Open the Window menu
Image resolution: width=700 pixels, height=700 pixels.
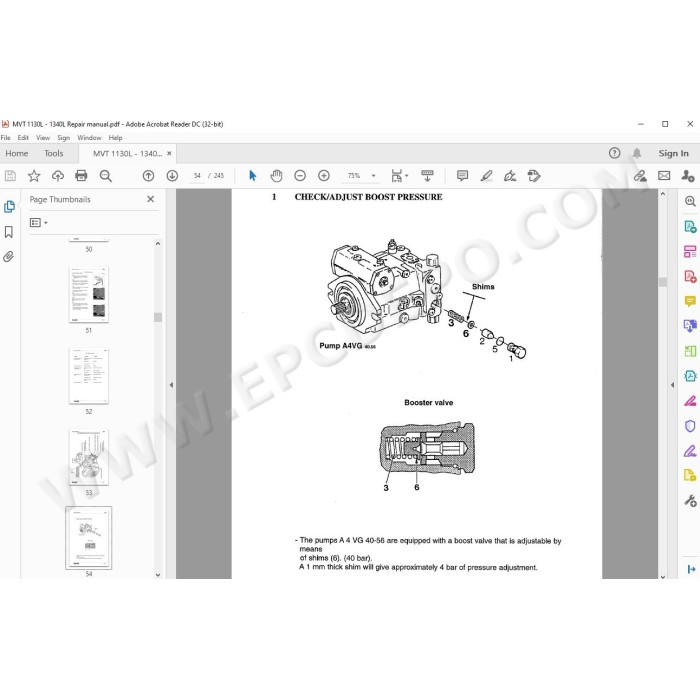pyautogui.click(x=89, y=138)
